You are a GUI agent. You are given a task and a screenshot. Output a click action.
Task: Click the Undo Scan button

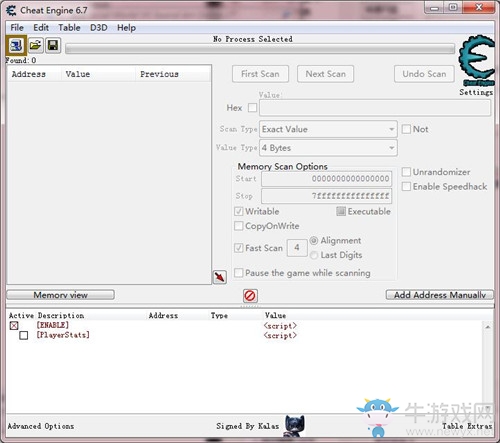click(x=424, y=74)
